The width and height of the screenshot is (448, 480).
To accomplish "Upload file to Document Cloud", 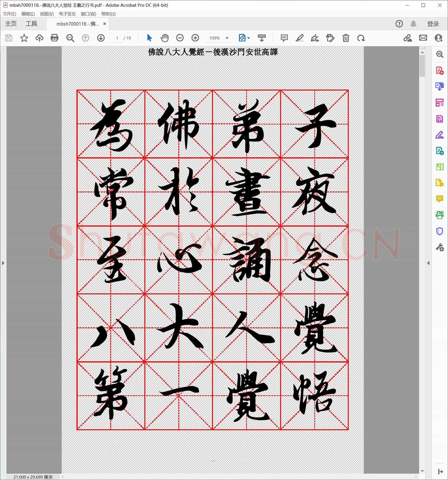I will pyautogui.click(x=39, y=38).
